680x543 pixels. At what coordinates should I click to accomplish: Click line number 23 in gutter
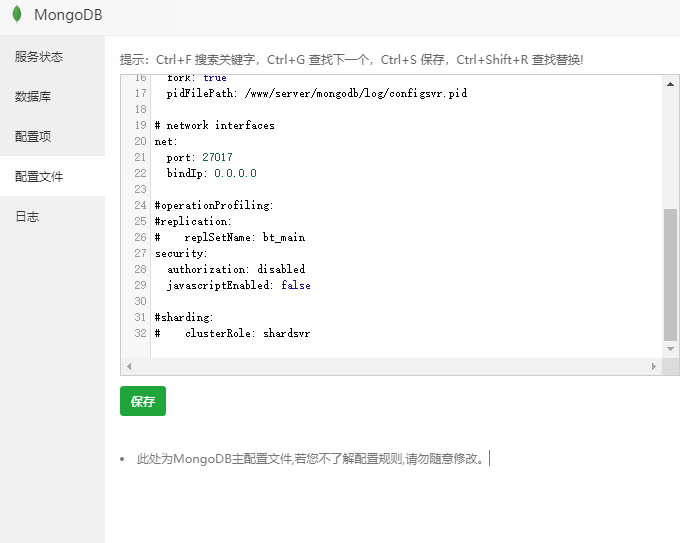click(140, 189)
